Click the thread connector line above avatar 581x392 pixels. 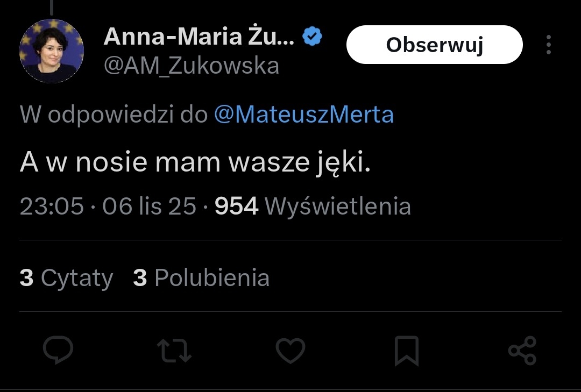click(x=52, y=6)
